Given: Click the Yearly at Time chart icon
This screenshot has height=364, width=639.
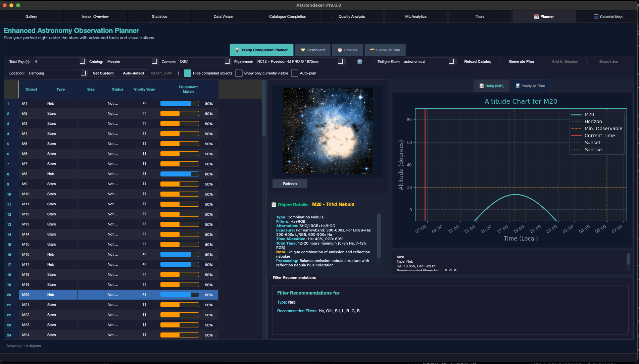Looking at the screenshot, I should click(518, 86).
